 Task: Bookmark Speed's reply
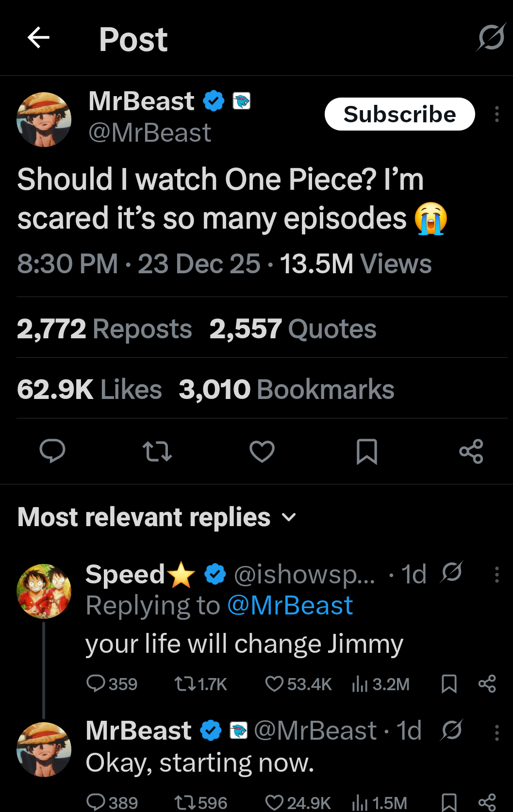(x=449, y=684)
